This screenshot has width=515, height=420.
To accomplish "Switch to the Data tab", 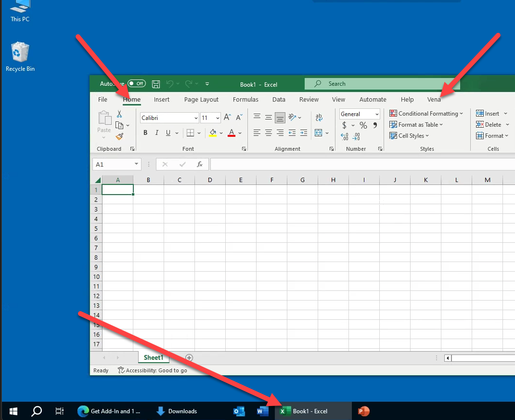I will click(279, 100).
